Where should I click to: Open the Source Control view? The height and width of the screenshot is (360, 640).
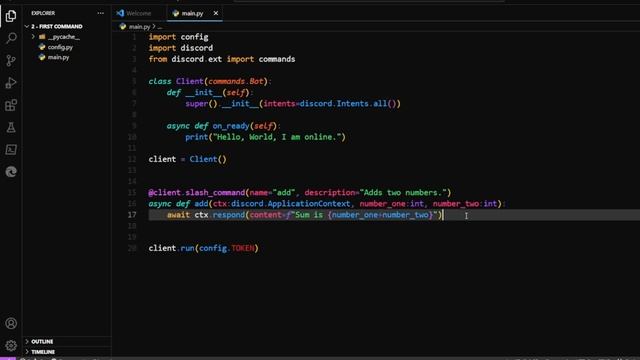[x=11, y=61]
